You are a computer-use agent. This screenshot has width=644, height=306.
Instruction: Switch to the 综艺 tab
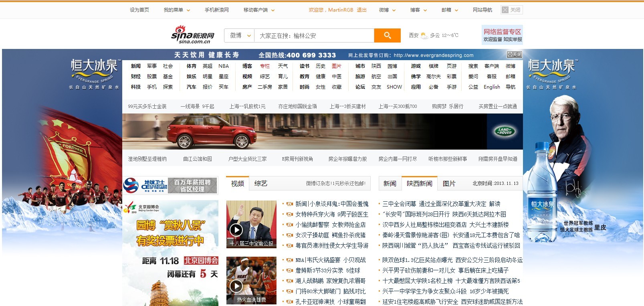point(260,183)
